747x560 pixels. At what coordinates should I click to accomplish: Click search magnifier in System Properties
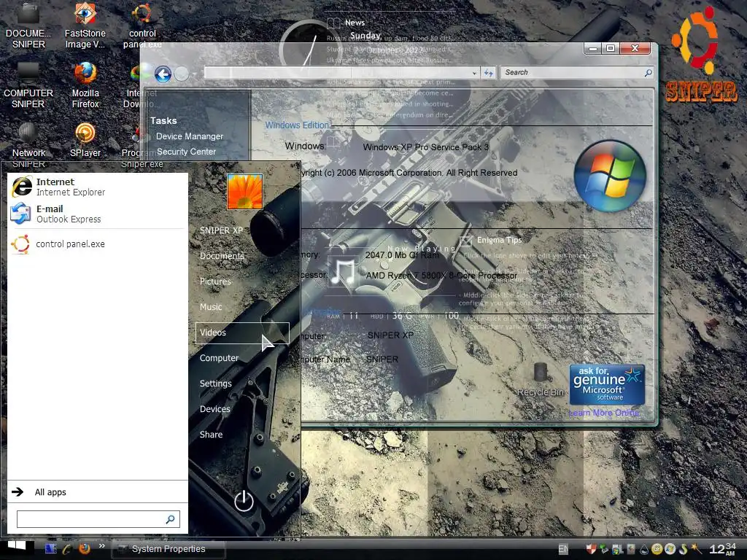pyautogui.click(x=648, y=73)
